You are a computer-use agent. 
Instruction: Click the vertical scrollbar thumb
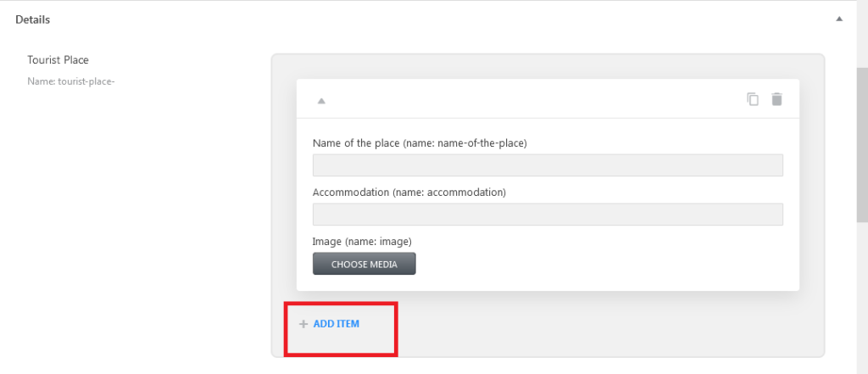(x=862, y=144)
